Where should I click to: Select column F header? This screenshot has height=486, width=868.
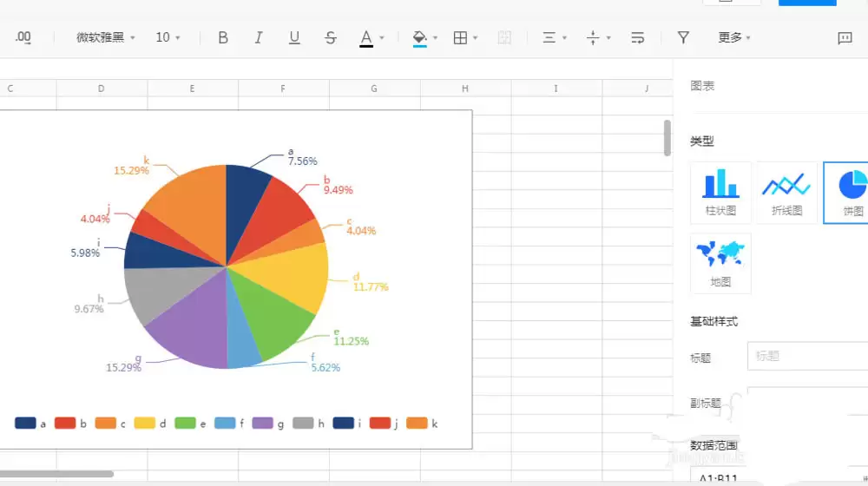[x=283, y=89]
